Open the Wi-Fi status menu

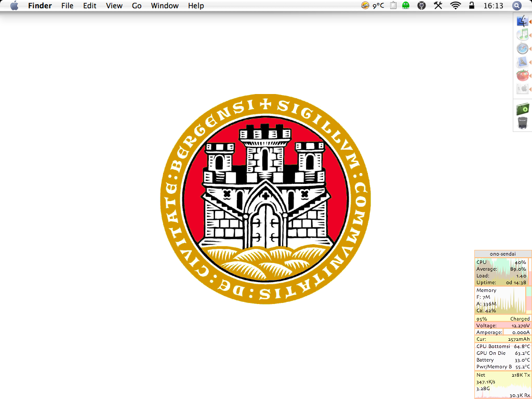[455, 5]
